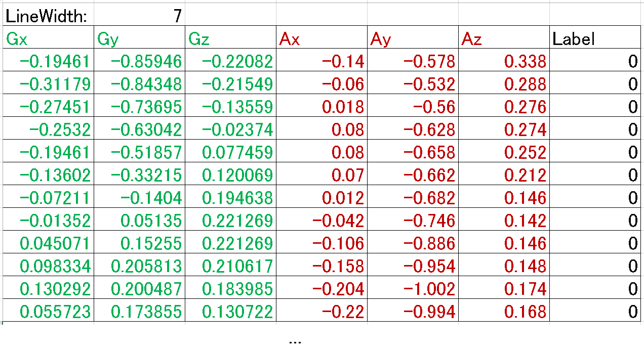Click the Az header cell
This screenshot has width=644, height=352.
(504, 39)
